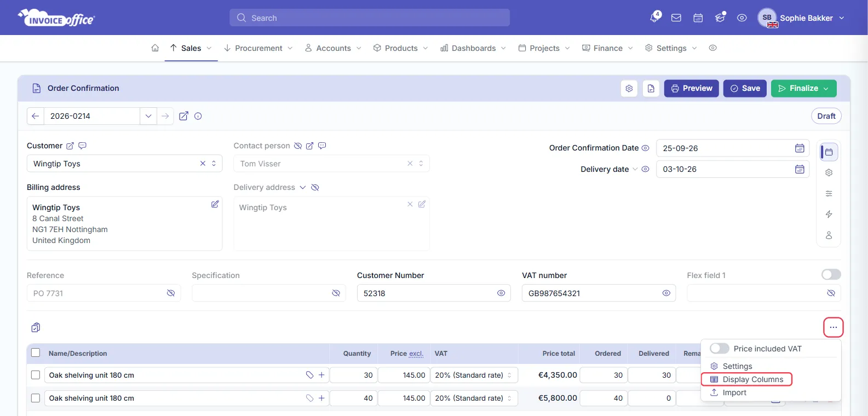Viewport: 868px width, 416px height.
Task: Open the Procurement navigation menu
Action: pos(258,48)
